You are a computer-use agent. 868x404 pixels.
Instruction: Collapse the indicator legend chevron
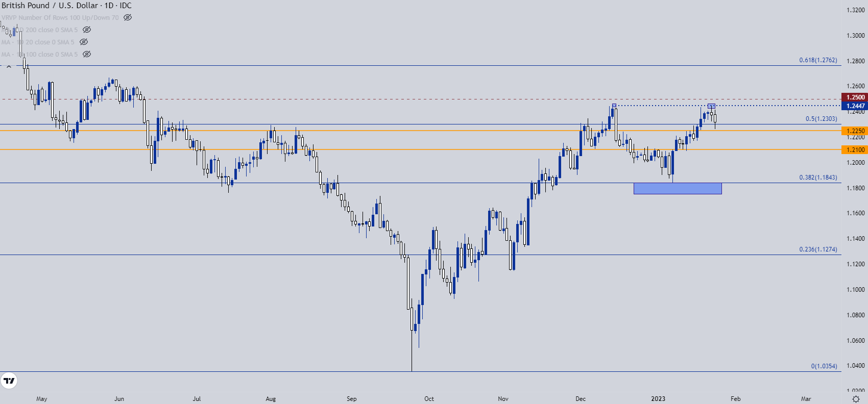(9, 66)
